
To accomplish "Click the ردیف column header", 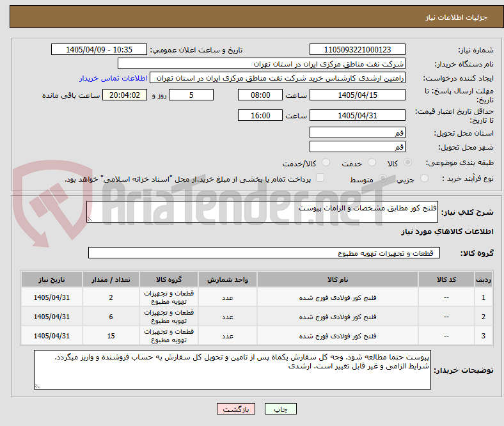I will [484, 280].
